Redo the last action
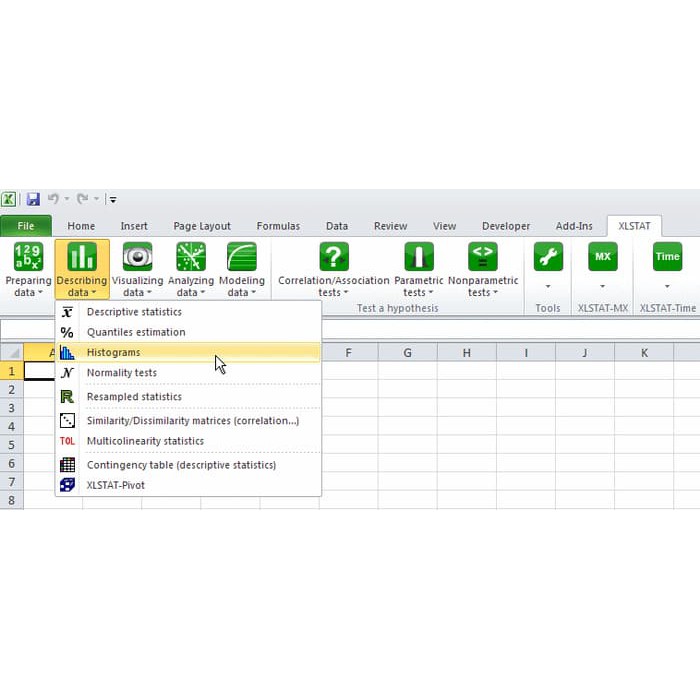This screenshot has width=700, height=700. point(82,198)
